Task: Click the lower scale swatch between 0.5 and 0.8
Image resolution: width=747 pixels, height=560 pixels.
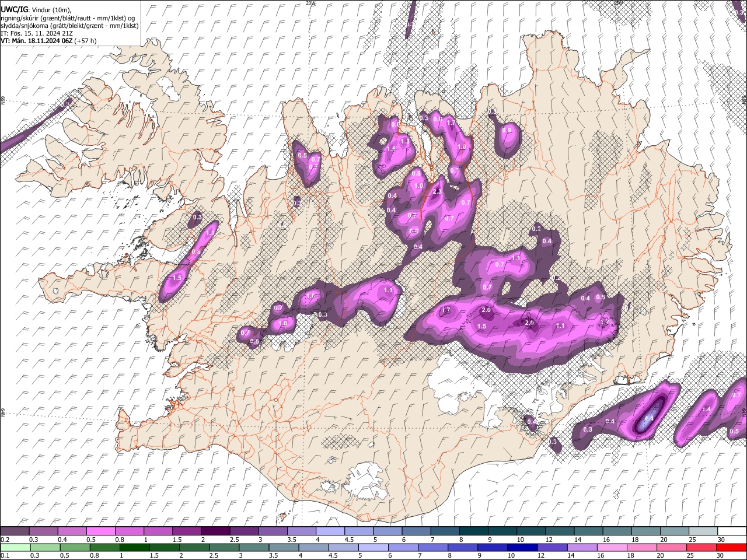Action: click(x=75, y=547)
